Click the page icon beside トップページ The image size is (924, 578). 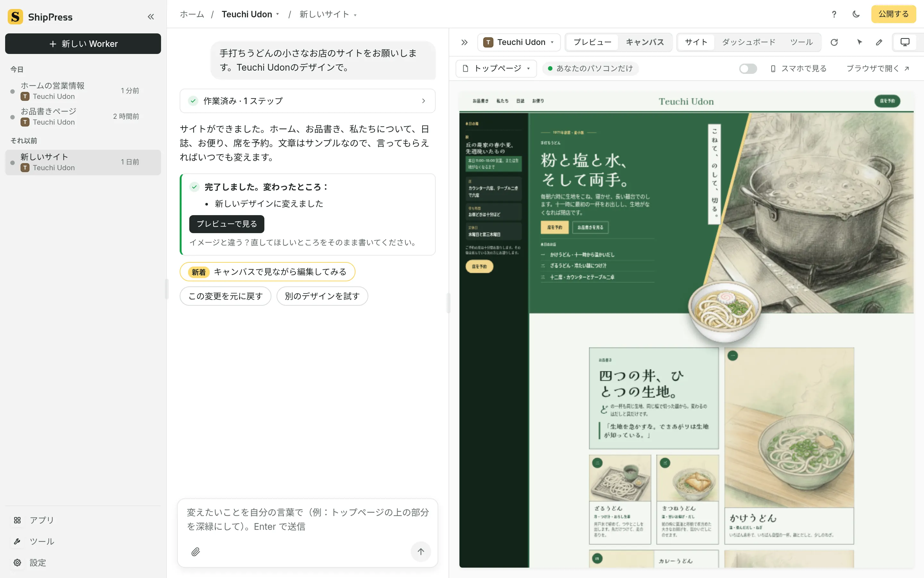point(466,68)
